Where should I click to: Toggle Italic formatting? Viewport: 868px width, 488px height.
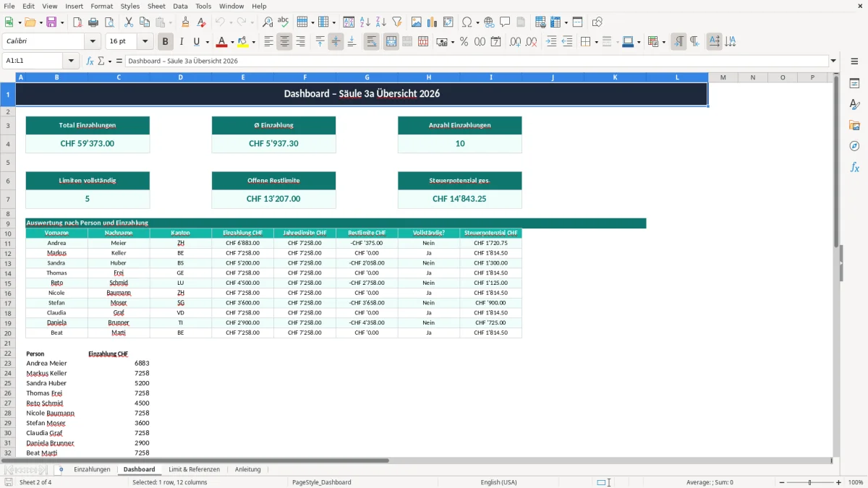point(182,42)
